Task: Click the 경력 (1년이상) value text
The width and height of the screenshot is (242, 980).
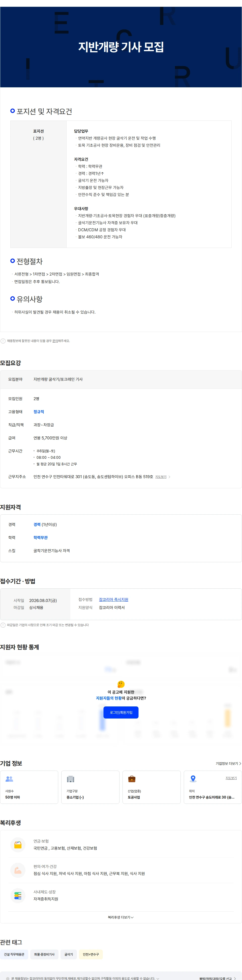Action: tap(45, 525)
